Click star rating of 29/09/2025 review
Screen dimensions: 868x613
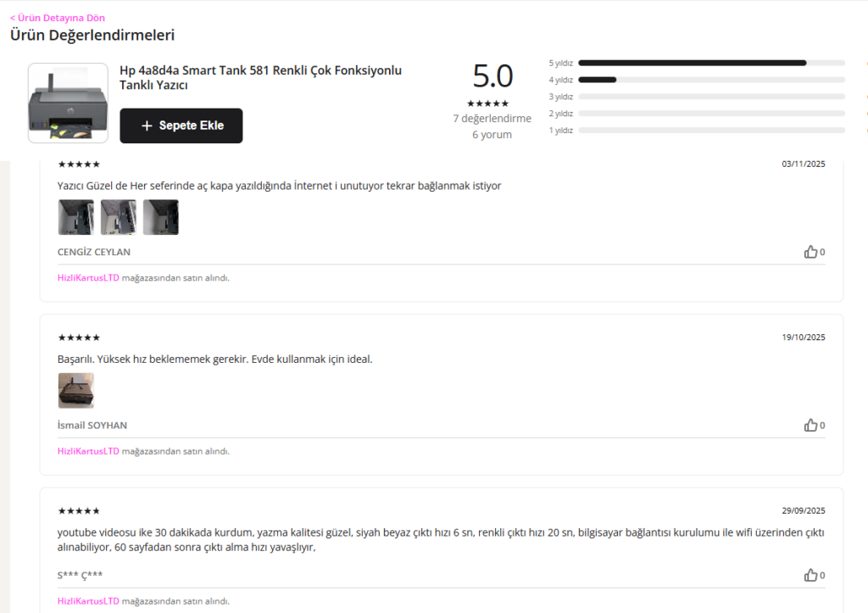(79, 511)
